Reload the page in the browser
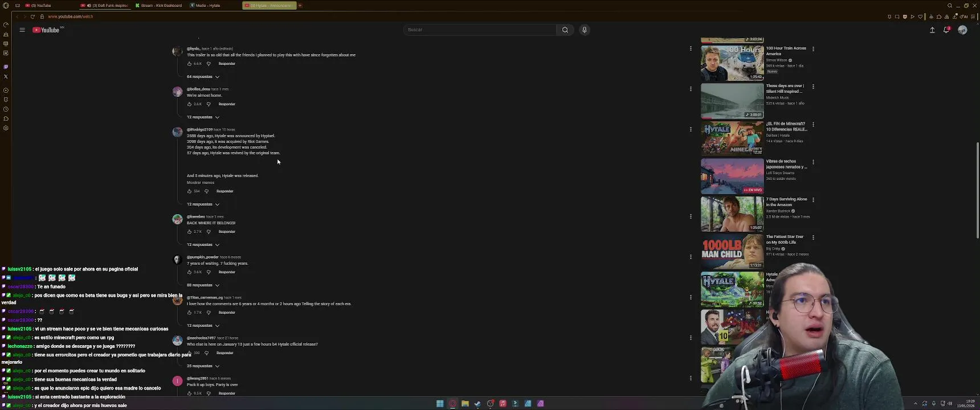The height and width of the screenshot is (410, 980). [x=32, y=17]
